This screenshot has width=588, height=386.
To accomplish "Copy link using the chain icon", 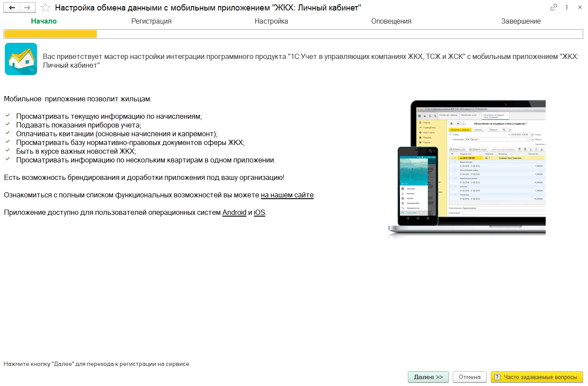I will tap(554, 7).
